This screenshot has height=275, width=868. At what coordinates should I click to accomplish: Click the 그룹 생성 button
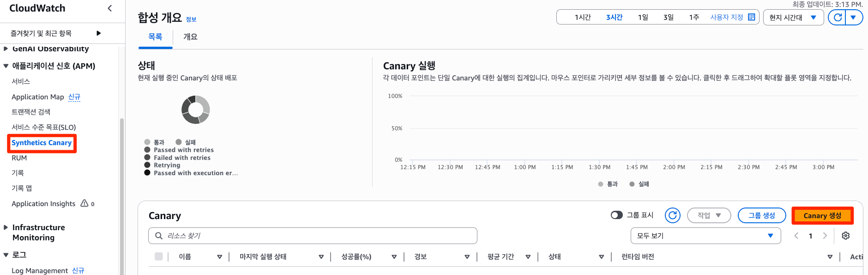[761, 215]
